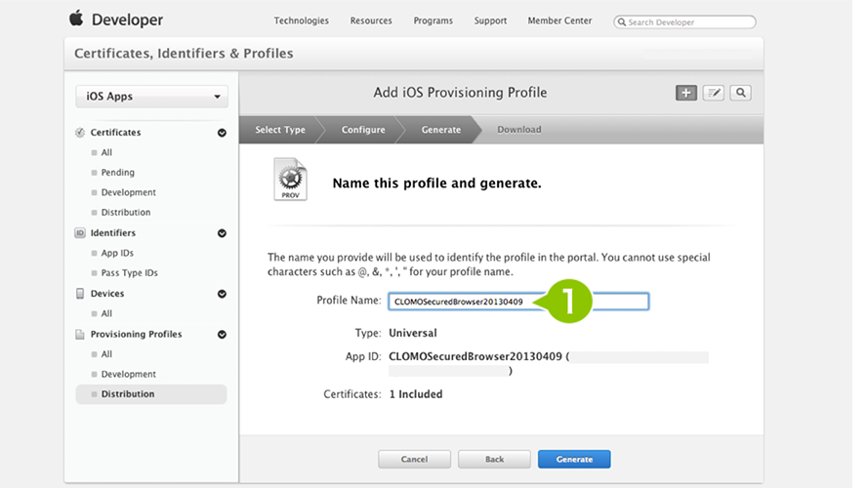868x488 pixels.
Task: Click the Apple logo icon
Action: [76, 19]
